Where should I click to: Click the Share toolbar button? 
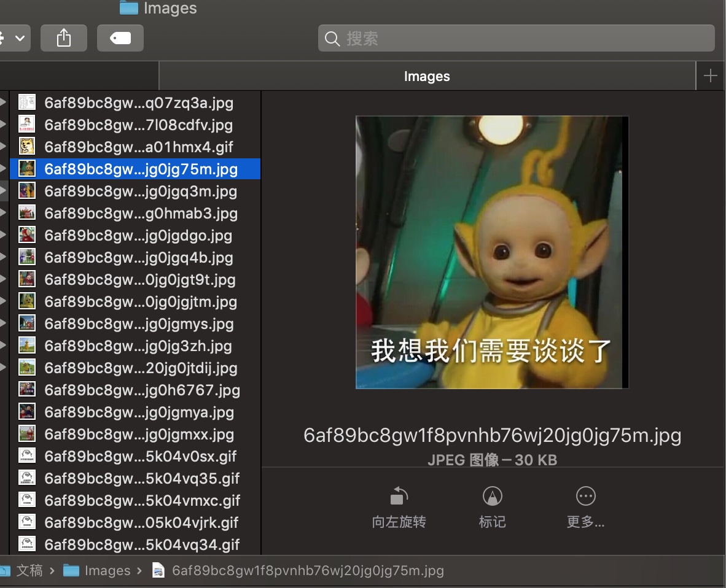tap(64, 38)
